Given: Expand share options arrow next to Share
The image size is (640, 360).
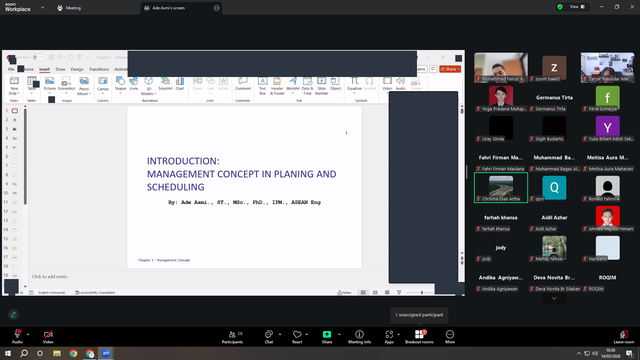Looking at the screenshot, I should pos(339,334).
